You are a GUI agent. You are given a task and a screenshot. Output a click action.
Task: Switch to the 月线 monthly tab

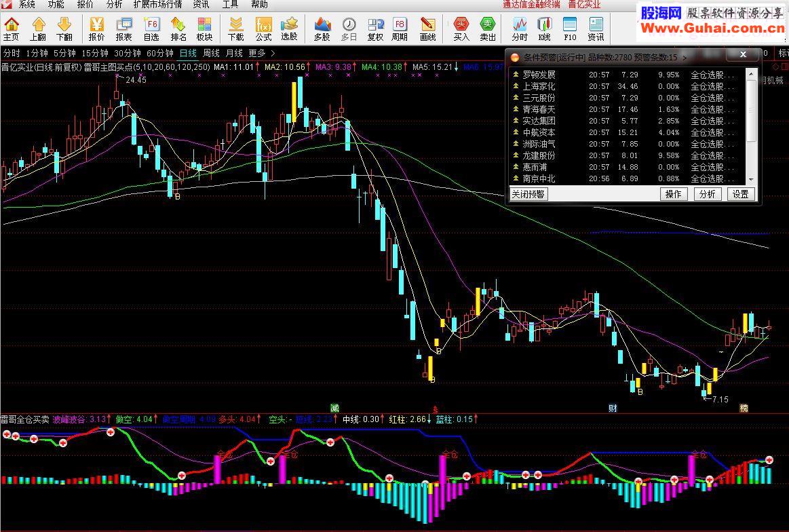click(235, 54)
